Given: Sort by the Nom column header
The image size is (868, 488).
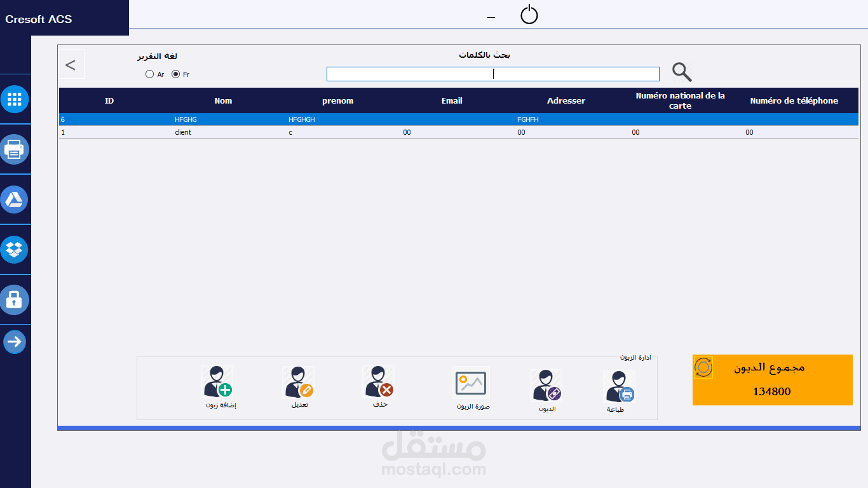Looking at the screenshot, I should (x=223, y=101).
